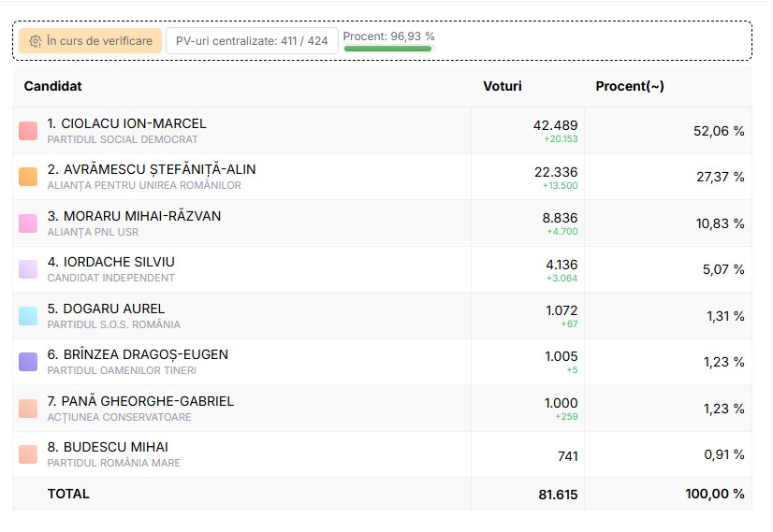Screen dimensions: 773x532
Task: Click the green Procent progress bar
Action: (x=387, y=49)
